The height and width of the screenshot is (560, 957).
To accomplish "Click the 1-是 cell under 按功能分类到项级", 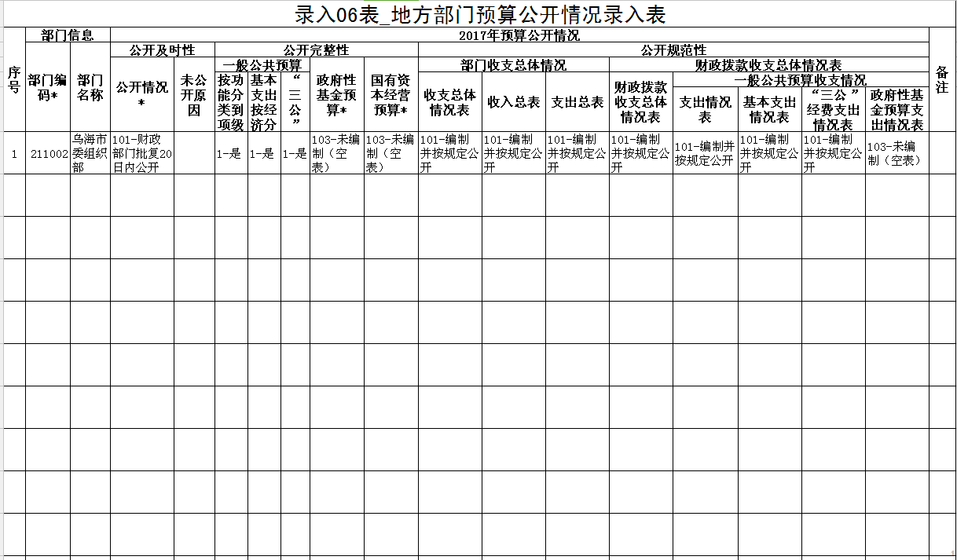I will click(x=231, y=153).
